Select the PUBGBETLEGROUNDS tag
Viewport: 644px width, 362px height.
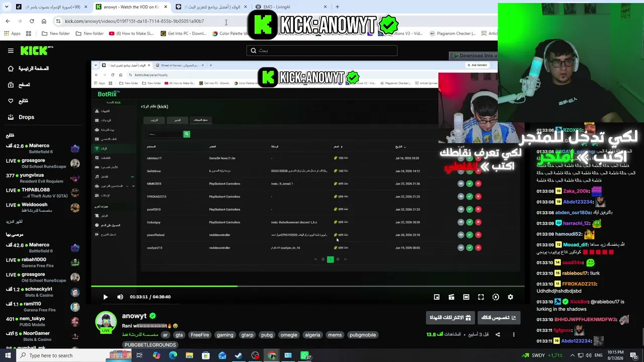(150, 345)
